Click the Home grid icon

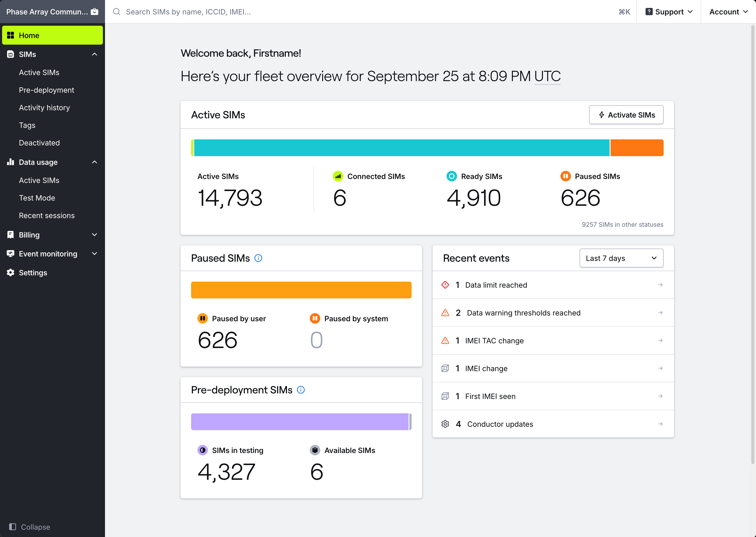tap(10, 35)
